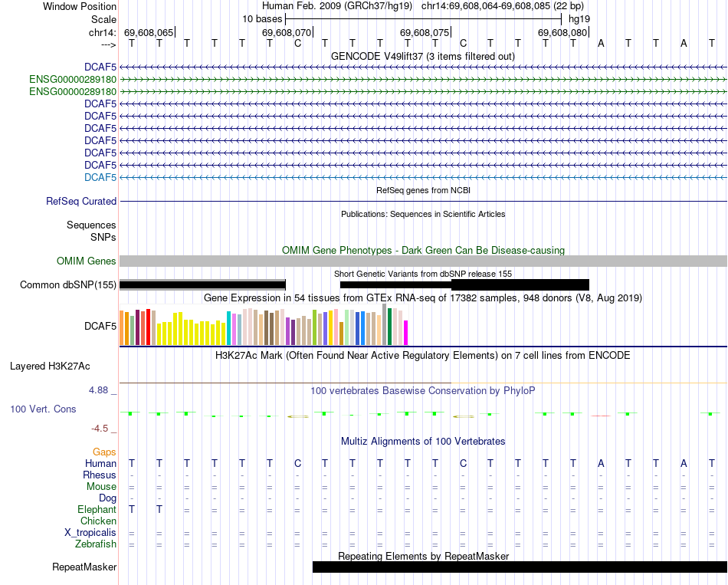The height and width of the screenshot is (585, 728).
Task: Click the hg19 label beside the scale bar
Action: point(579,19)
